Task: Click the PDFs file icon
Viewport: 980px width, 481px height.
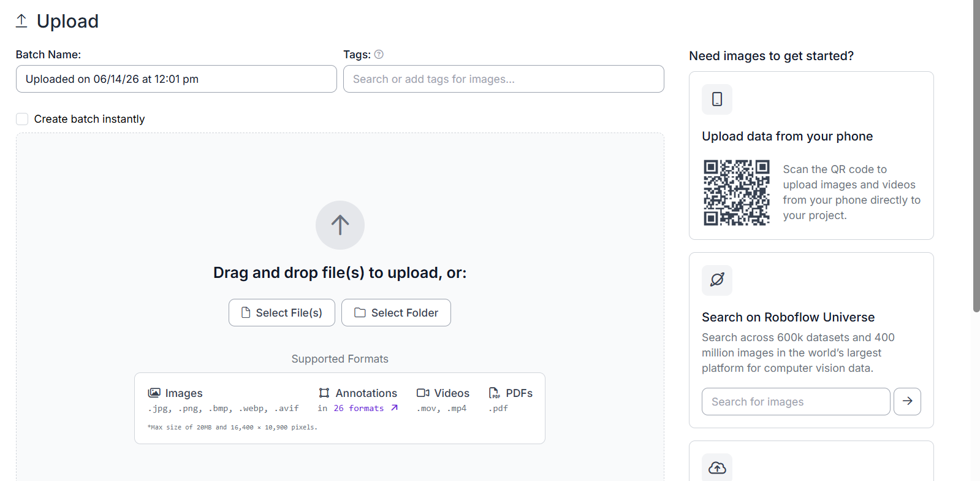Action: coord(494,393)
